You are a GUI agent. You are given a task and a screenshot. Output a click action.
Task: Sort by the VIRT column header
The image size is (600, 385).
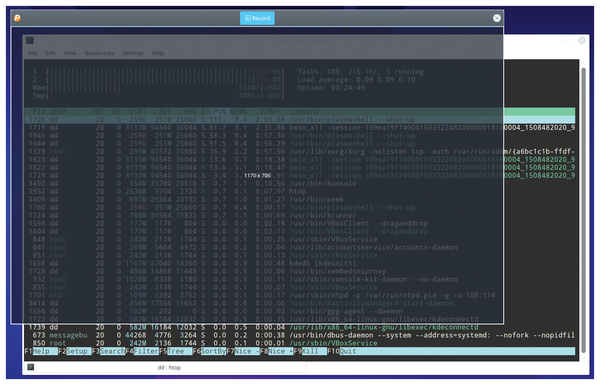point(138,111)
